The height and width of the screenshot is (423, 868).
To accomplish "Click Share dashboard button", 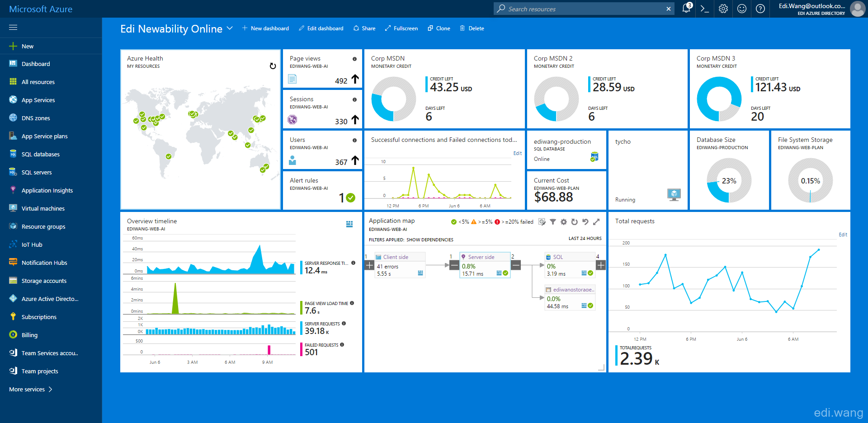I will [x=364, y=28].
